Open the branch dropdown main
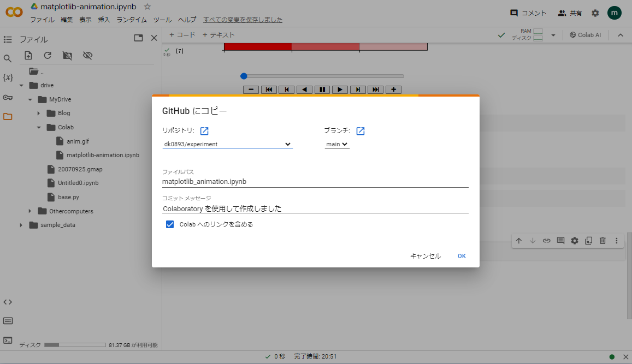 pos(337,144)
